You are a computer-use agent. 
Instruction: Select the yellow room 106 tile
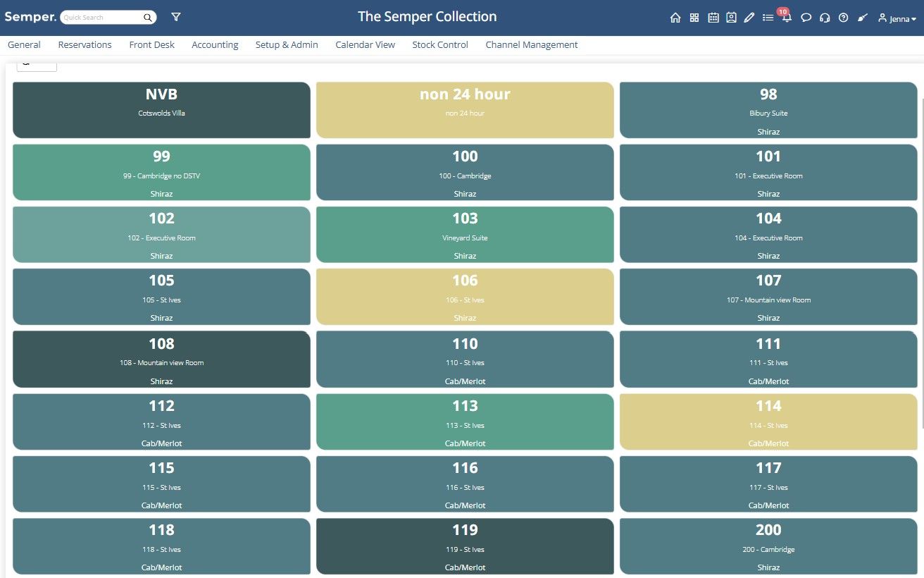465,297
